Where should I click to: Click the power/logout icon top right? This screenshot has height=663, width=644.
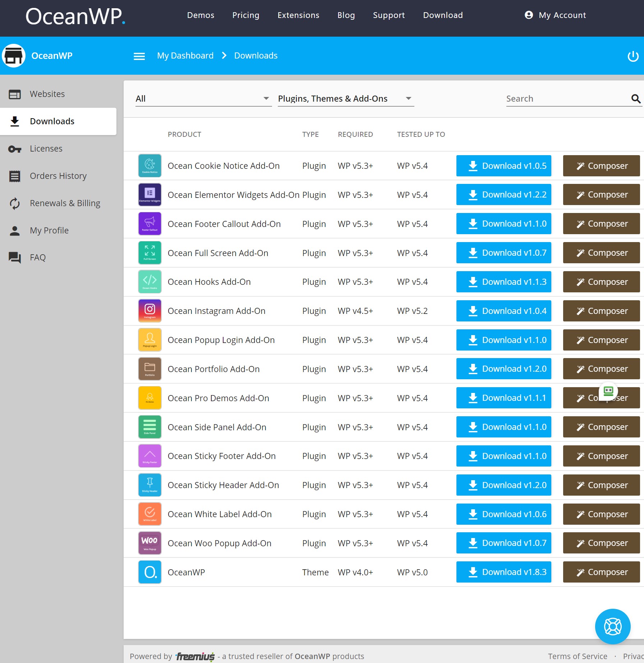pyautogui.click(x=632, y=56)
